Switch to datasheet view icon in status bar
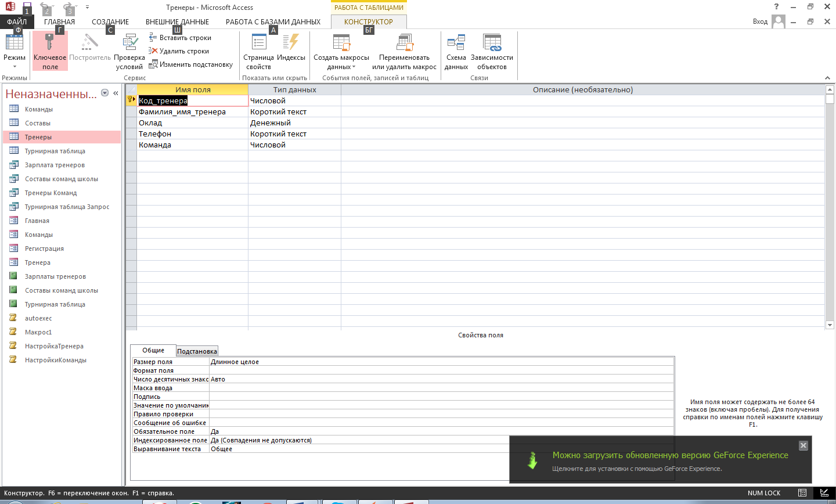Screen dimensions: 836x504 802,493
